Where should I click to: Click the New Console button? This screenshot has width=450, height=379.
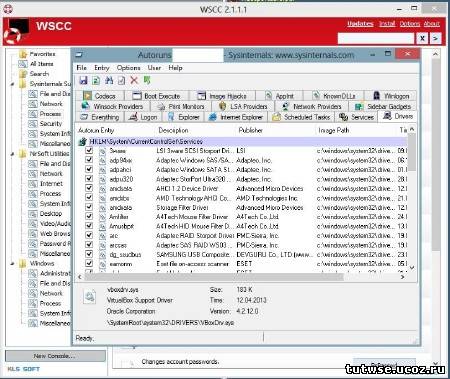point(55,356)
